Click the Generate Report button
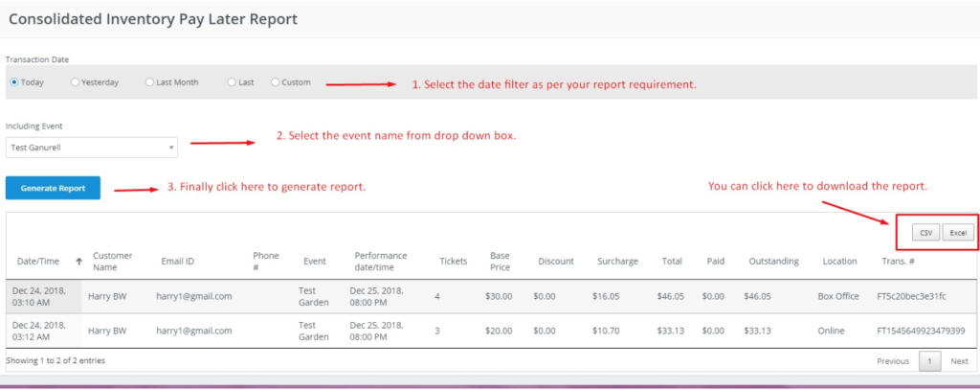Screen dimensions: 980x390 53,188
